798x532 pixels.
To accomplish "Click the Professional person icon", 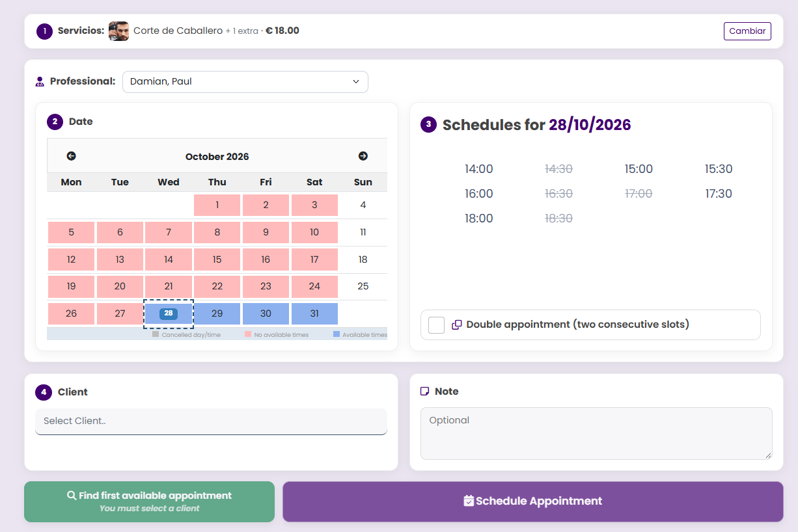I will [x=40, y=82].
